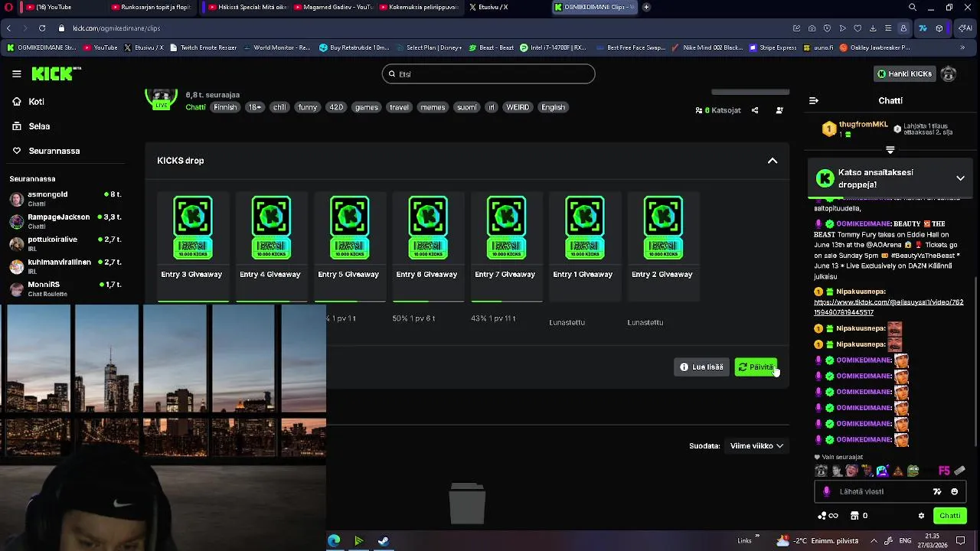980x551 pixels.
Task: Open the Twitch Emote Resizer bookmark
Action: click(x=203, y=47)
